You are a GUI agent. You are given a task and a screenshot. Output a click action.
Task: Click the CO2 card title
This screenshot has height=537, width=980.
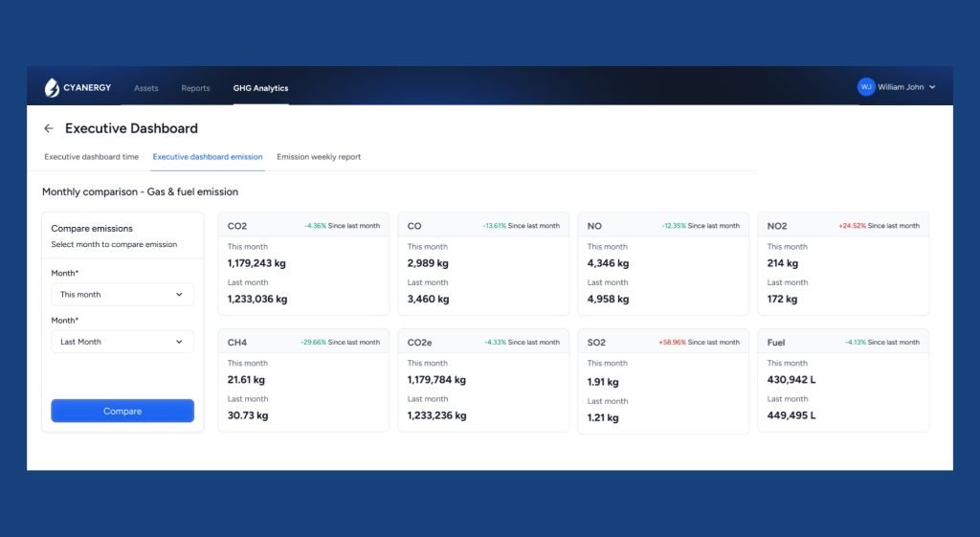click(x=237, y=226)
